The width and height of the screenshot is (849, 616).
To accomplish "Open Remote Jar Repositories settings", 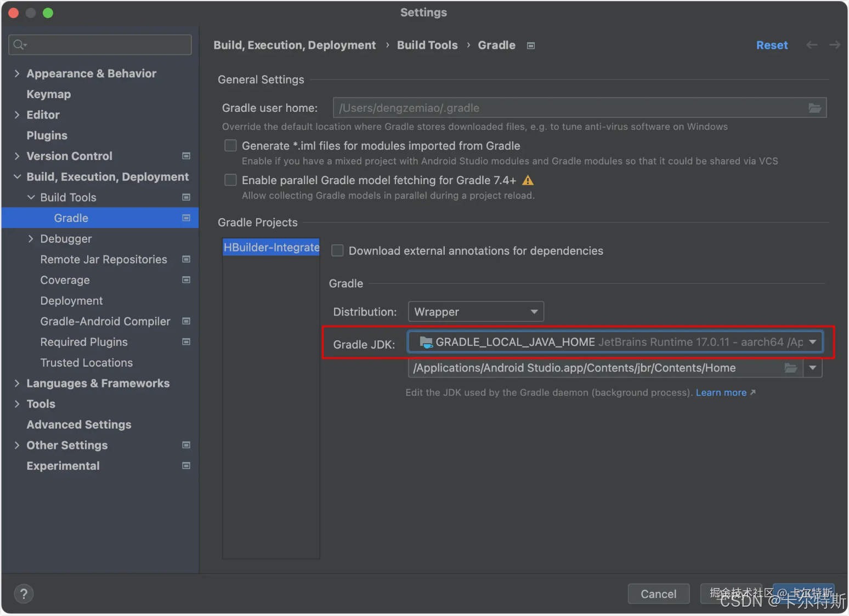I will tap(104, 259).
